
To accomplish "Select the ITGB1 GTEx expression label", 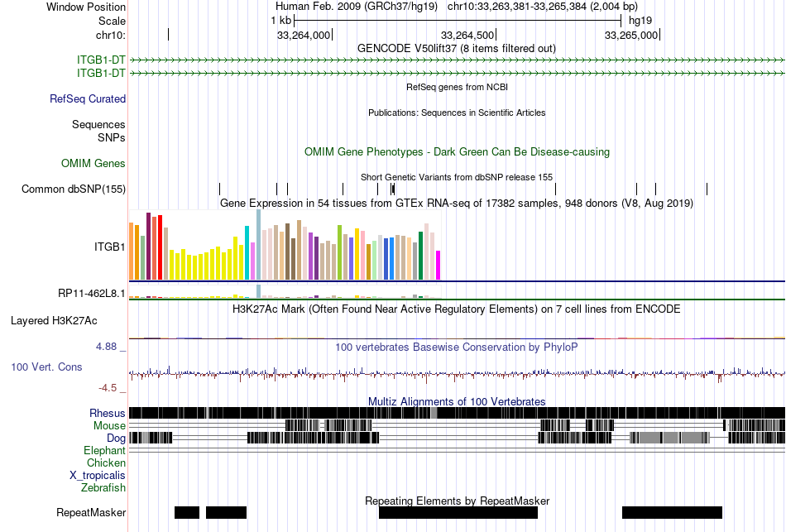I will 110,247.
